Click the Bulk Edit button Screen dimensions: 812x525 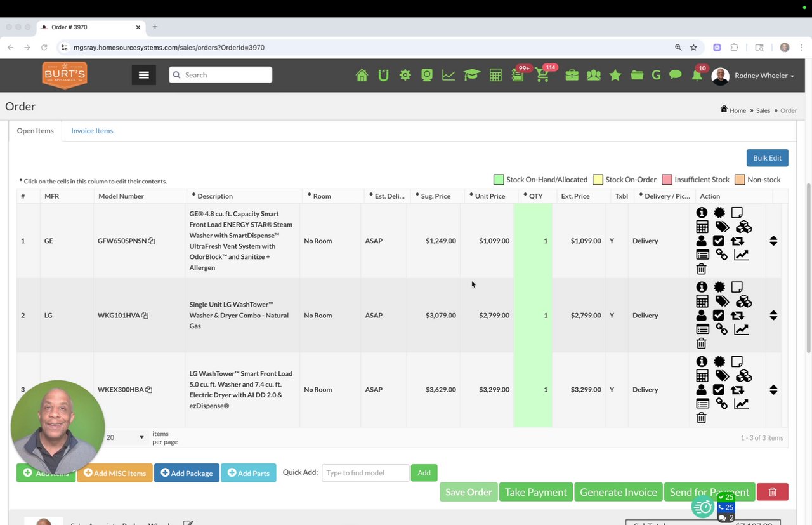[x=768, y=158]
